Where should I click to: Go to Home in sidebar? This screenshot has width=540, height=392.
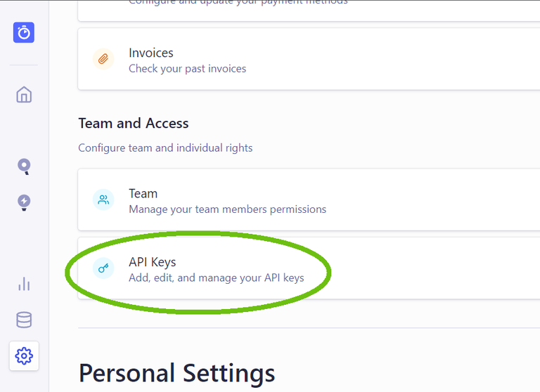pyautogui.click(x=24, y=95)
